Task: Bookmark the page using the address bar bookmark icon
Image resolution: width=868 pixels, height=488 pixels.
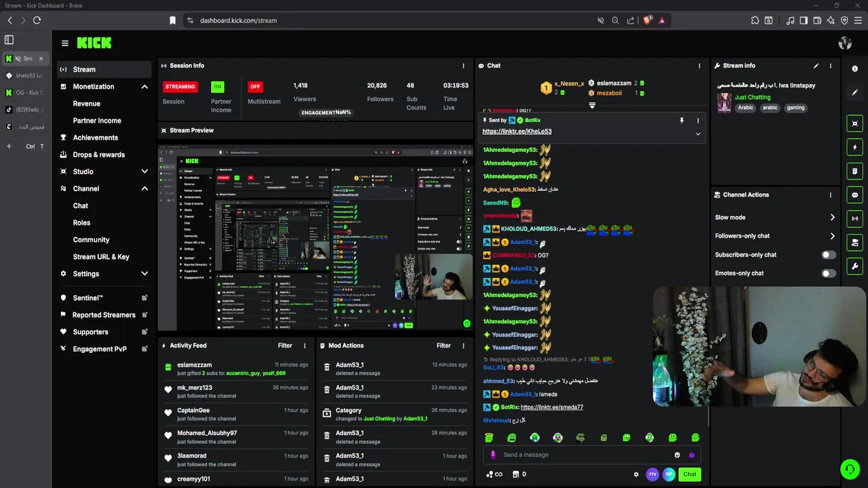Action: coord(172,20)
